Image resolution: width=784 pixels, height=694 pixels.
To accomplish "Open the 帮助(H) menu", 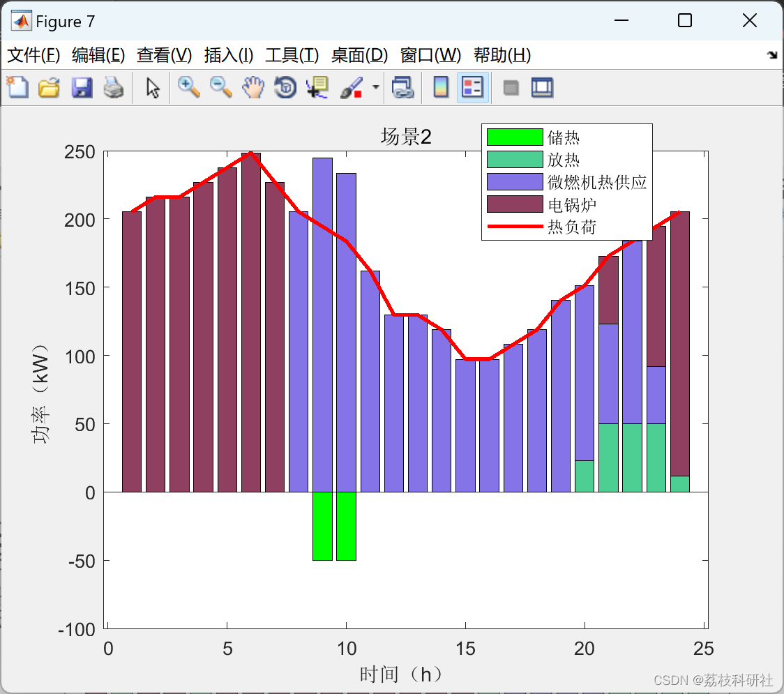I will [x=502, y=55].
